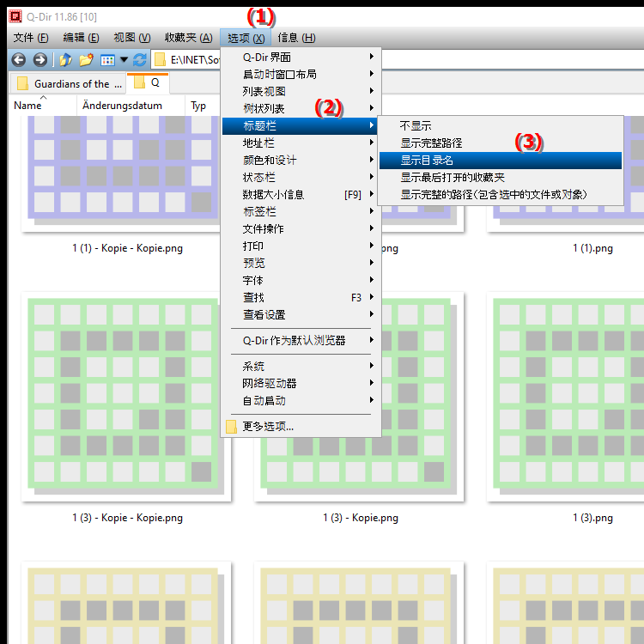Expand the 地址栏 submenu

pos(301,143)
